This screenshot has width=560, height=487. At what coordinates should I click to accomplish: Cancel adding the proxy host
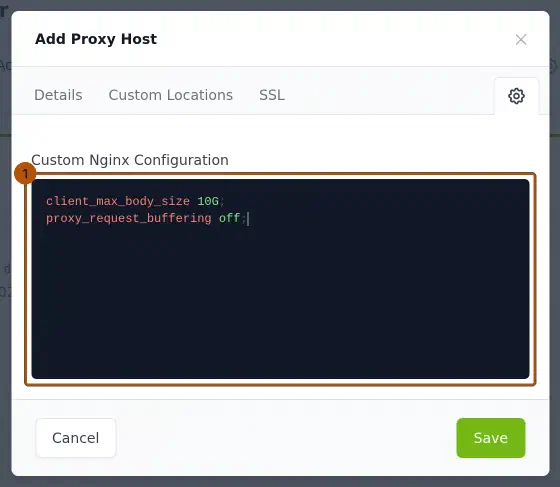pos(76,438)
